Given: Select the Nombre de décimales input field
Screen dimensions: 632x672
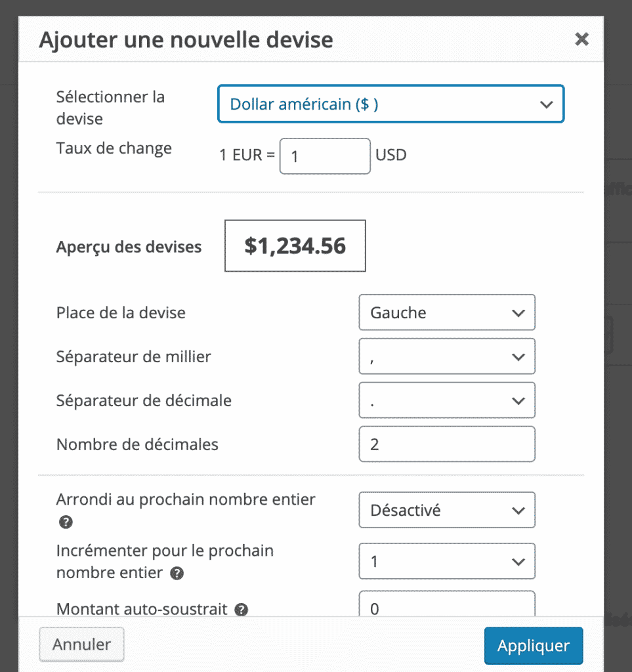Looking at the screenshot, I should [x=447, y=444].
